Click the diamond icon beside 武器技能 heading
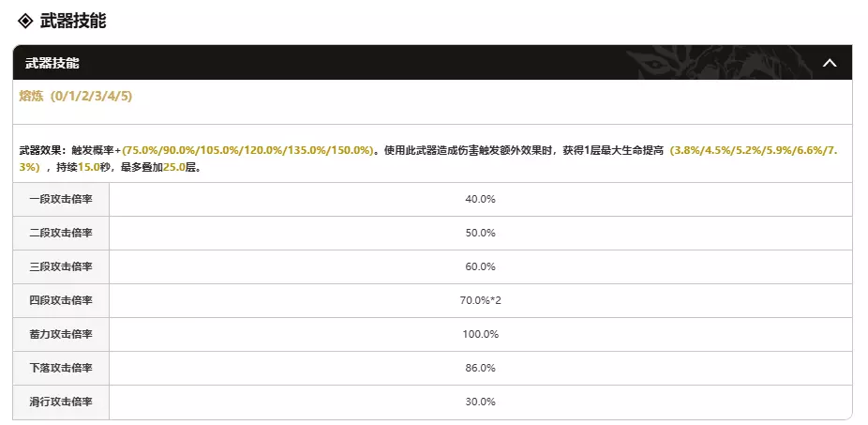This screenshot has width=868, height=425. (25, 21)
